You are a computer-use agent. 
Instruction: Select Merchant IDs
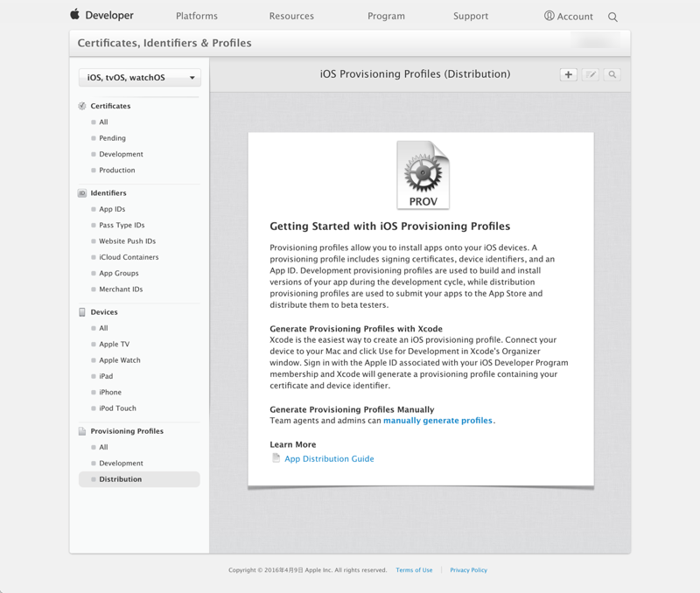click(x=121, y=290)
